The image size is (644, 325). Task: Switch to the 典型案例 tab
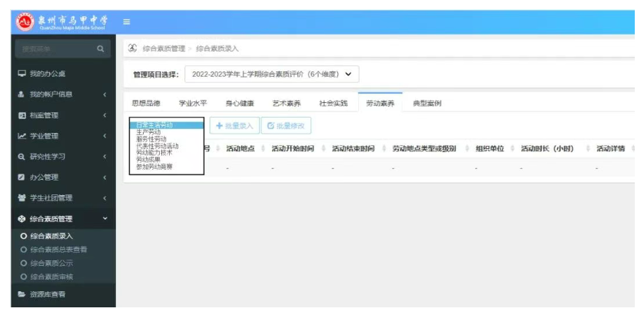tap(427, 103)
